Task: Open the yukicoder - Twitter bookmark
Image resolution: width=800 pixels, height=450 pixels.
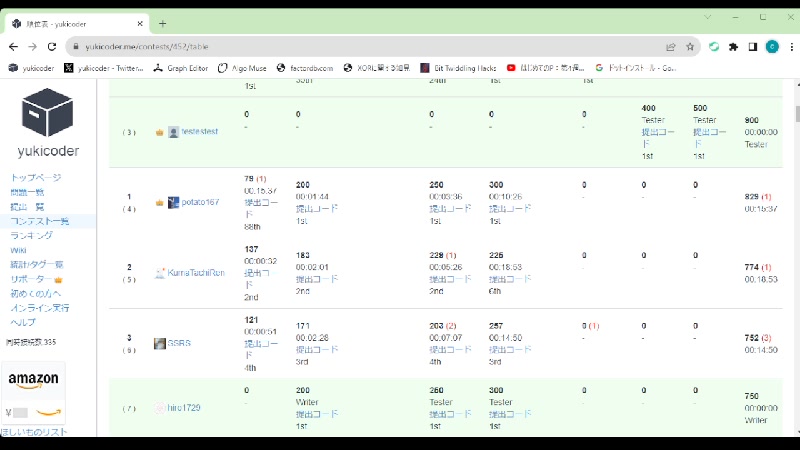Action: point(104,68)
